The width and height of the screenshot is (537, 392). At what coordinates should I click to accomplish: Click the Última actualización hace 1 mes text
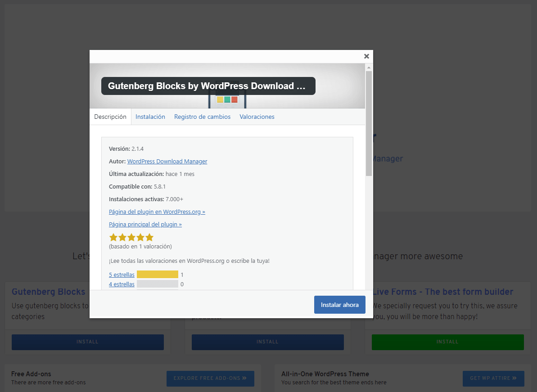[x=152, y=174]
